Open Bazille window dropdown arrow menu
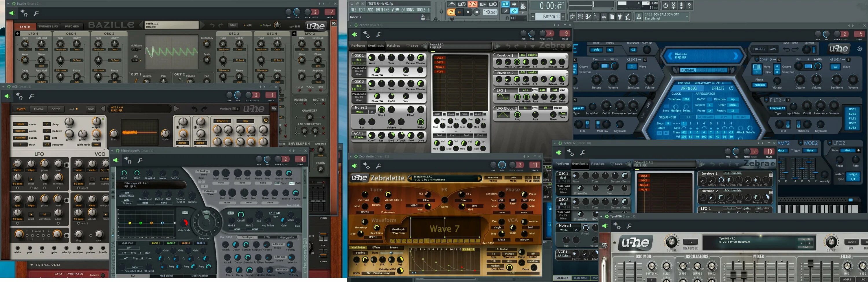Screen dimensions: 868x282 8,4
